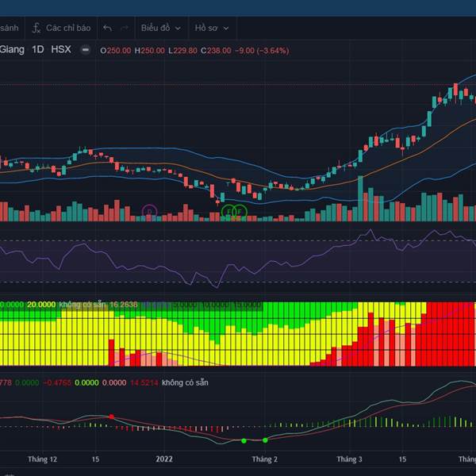Image resolution: width=476 pixels, height=476 pixels.
Task: Click the red dot on the MACD line
Action: pos(111,416)
